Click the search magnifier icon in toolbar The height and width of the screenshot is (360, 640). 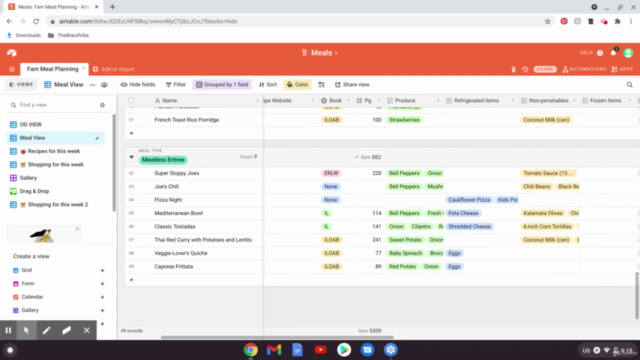[629, 84]
